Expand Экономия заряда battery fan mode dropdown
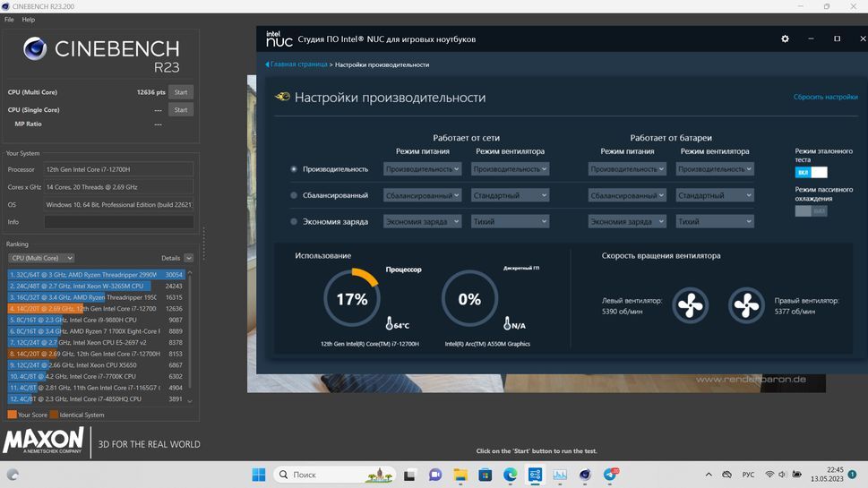This screenshot has height=488, width=868. coord(715,221)
